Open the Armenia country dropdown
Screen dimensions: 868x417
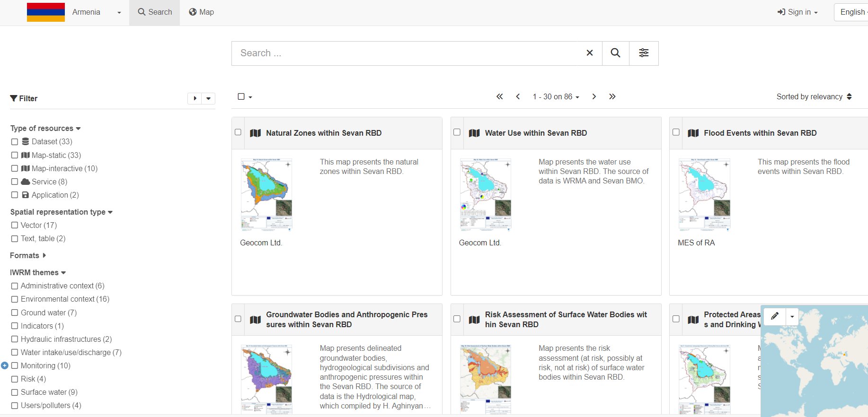tap(97, 12)
